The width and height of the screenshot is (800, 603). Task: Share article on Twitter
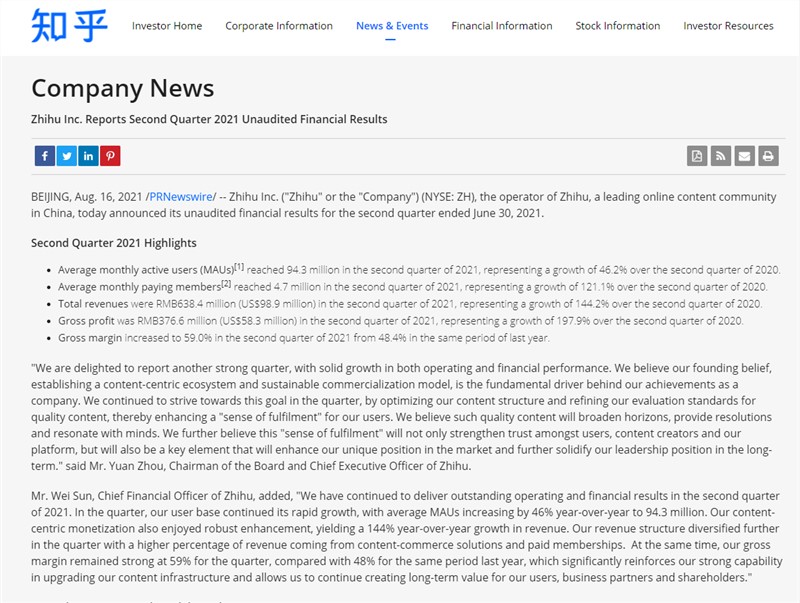pos(67,156)
